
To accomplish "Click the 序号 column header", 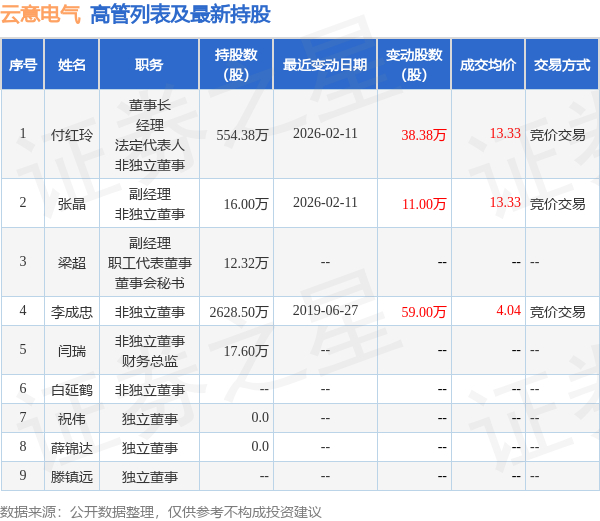I will pos(23,65).
